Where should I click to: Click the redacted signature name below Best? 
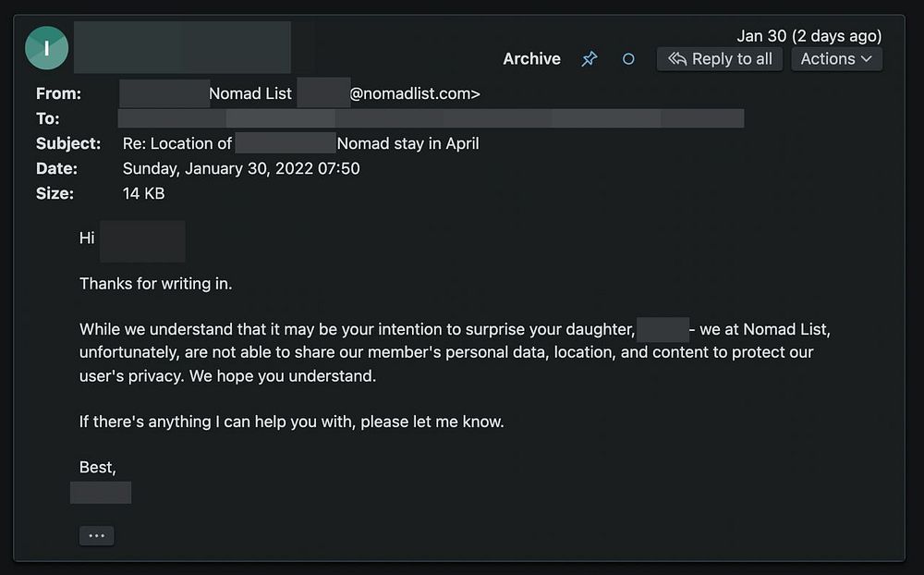101,492
